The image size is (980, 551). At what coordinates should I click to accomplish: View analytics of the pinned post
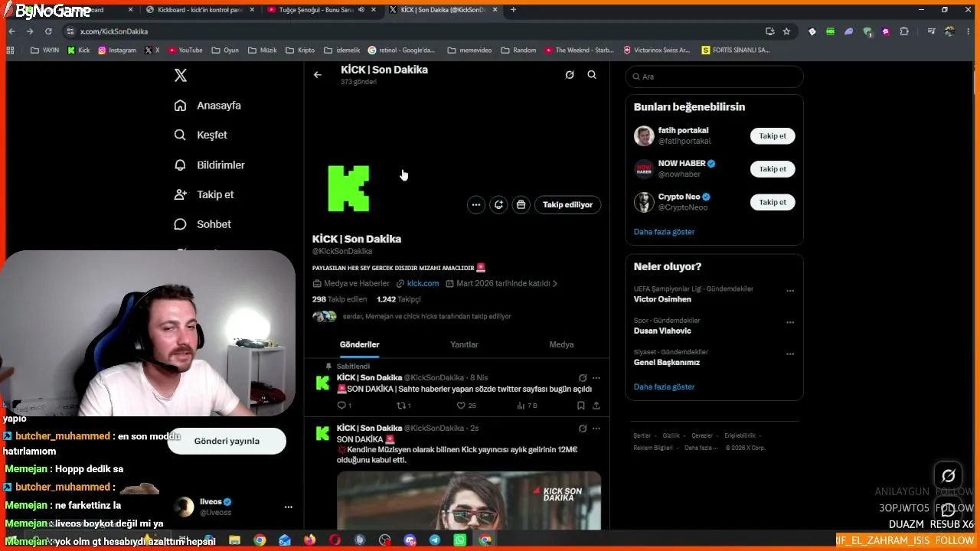click(527, 406)
